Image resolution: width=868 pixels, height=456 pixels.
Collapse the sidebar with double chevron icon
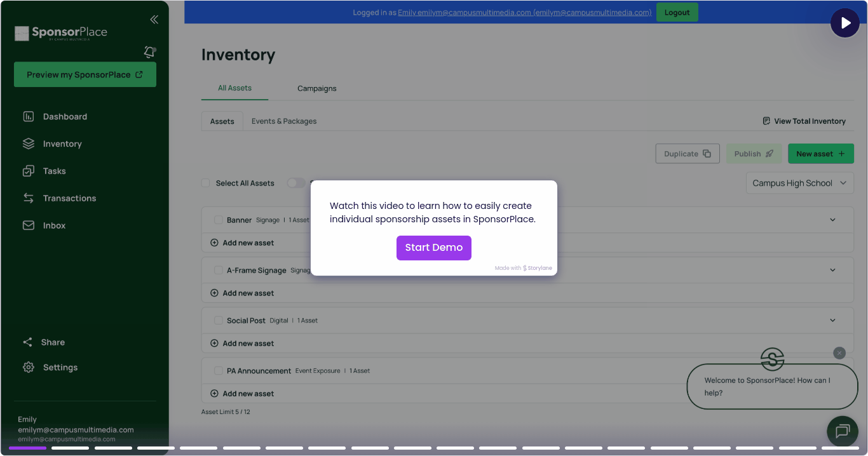click(x=154, y=20)
